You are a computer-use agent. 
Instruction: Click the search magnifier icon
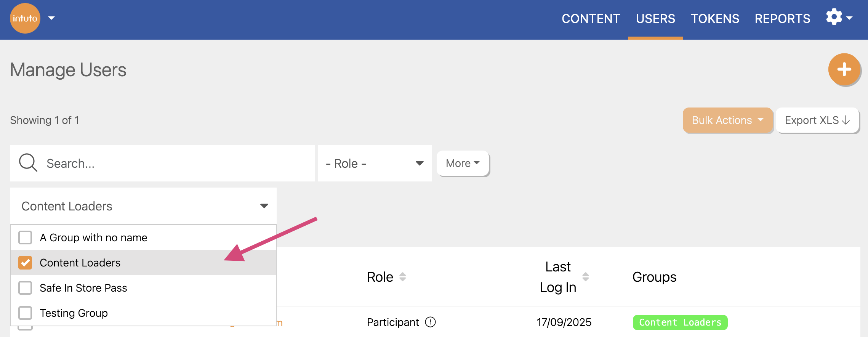(x=28, y=163)
